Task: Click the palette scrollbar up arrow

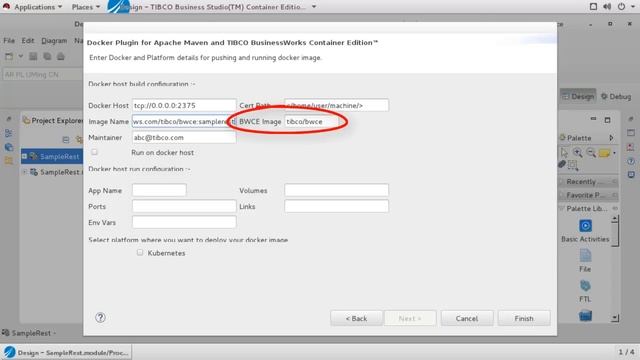Action: [614, 220]
